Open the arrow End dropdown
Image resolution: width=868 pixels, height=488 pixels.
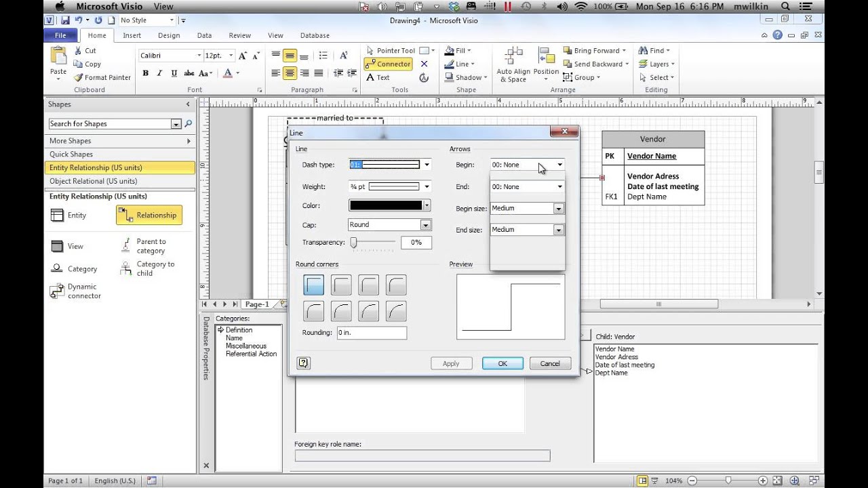[x=559, y=186]
